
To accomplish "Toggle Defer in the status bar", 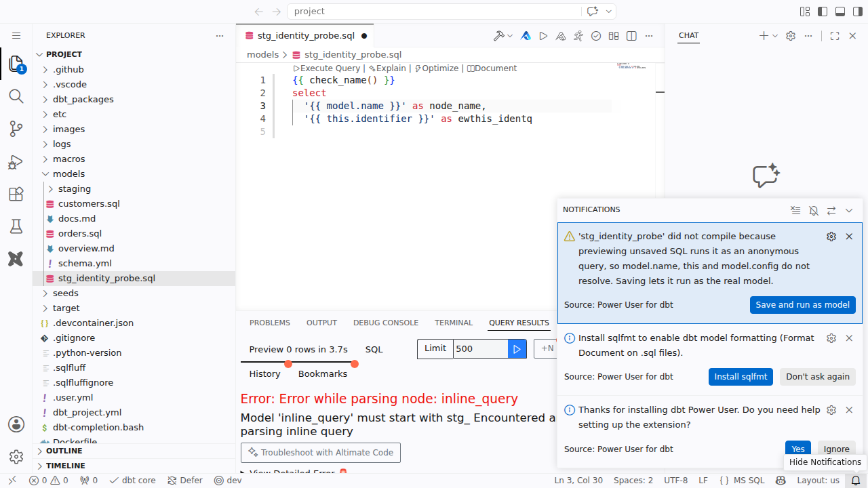I will pos(185,480).
